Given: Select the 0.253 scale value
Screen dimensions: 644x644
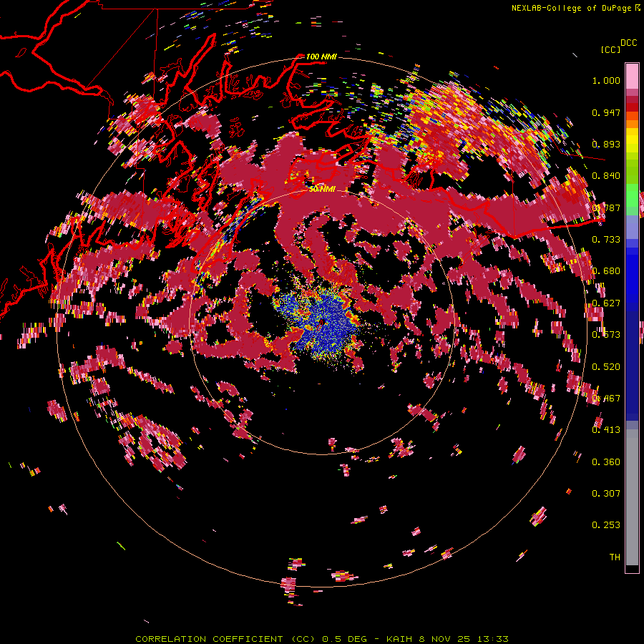Looking at the screenshot, I should pyautogui.click(x=606, y=525).
